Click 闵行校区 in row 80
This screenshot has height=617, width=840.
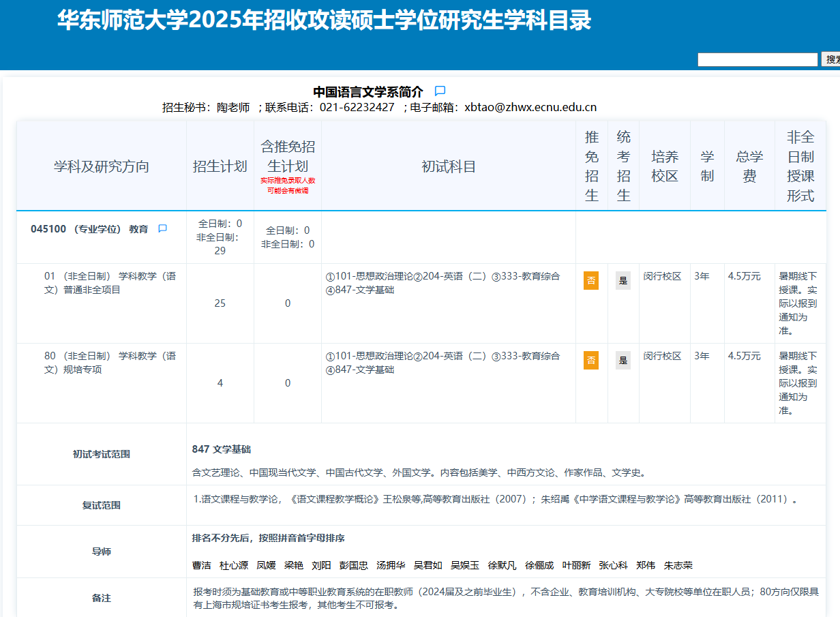coord(662,357)
